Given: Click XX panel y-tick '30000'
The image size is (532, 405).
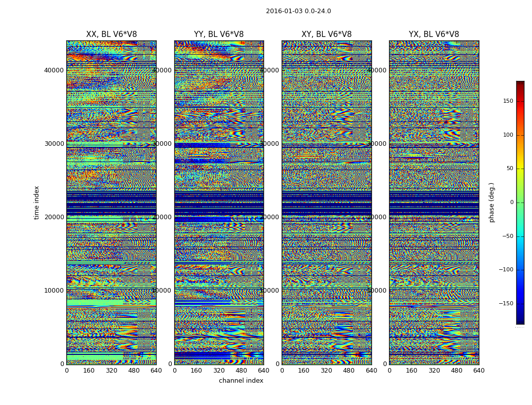Looking at the screenshot, I should click(x=54, y=144).
